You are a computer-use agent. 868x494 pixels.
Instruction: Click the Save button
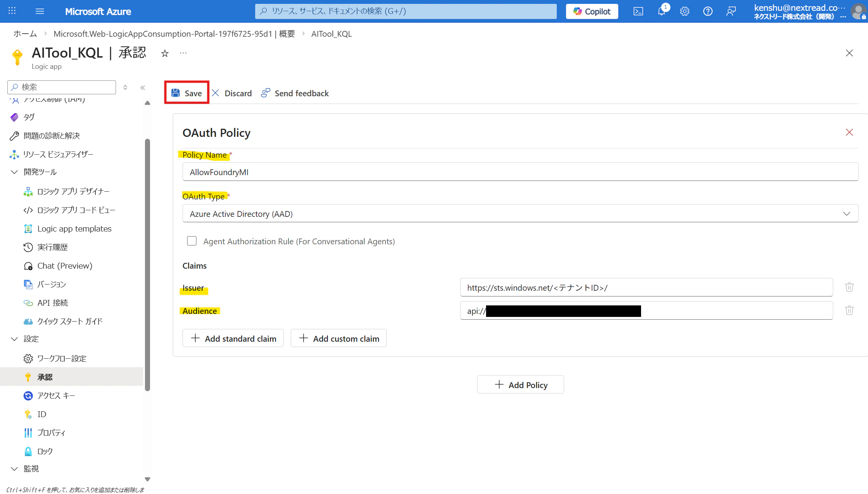point(187,93)
